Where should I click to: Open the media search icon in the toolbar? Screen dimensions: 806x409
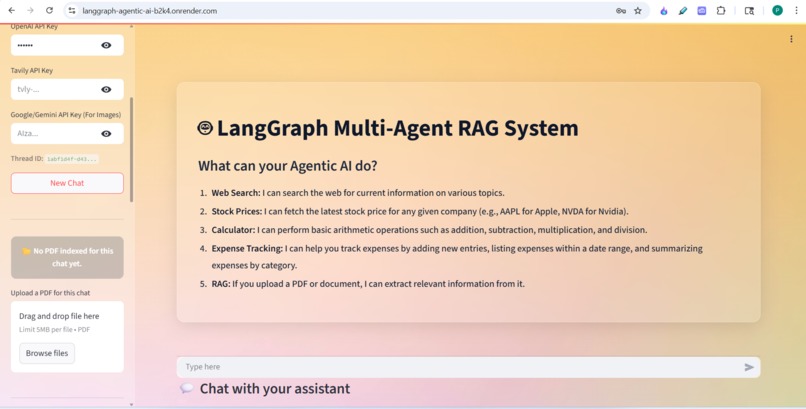click(x=749, y=10)
